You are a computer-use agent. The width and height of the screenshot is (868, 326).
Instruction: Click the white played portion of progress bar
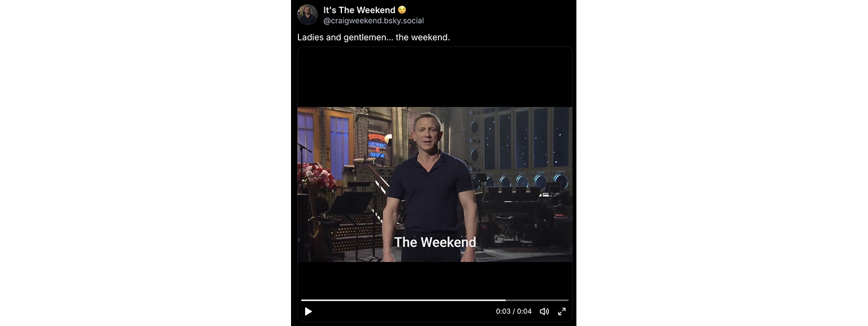click(403, 300)
